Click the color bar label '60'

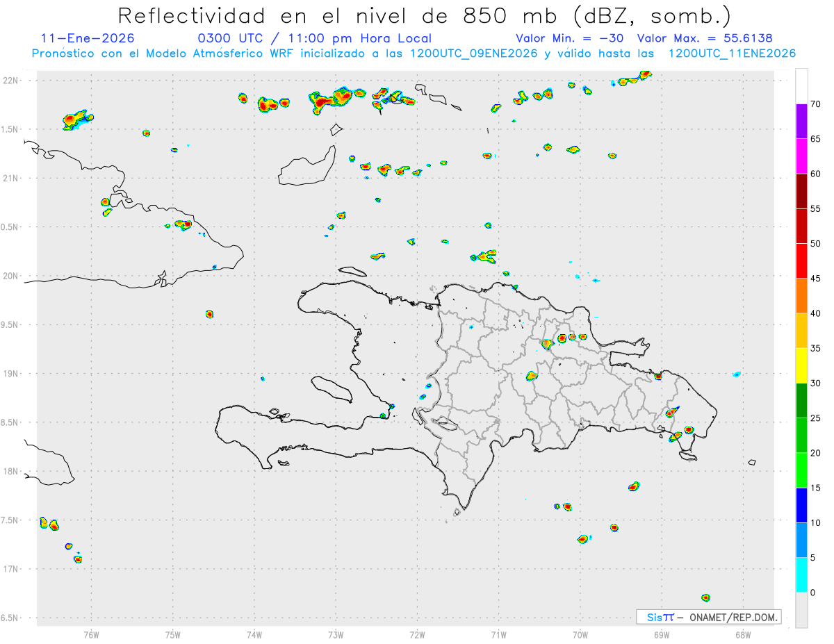click(x=816, y=174)
